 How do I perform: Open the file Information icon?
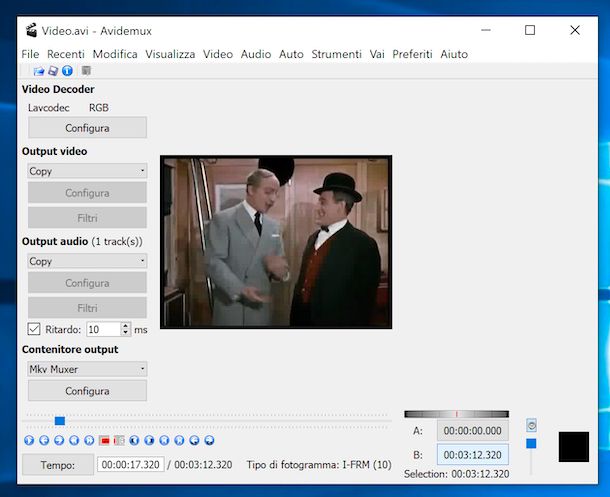[67, 71]
